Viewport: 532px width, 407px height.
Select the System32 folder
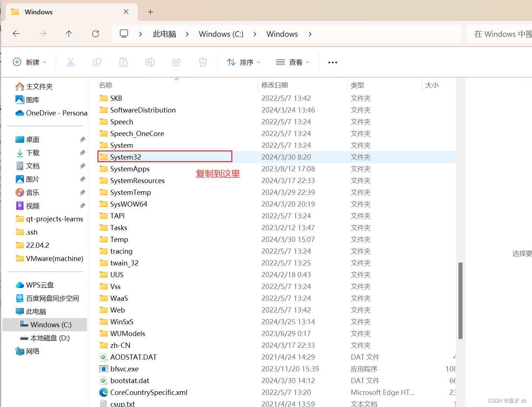276,157
